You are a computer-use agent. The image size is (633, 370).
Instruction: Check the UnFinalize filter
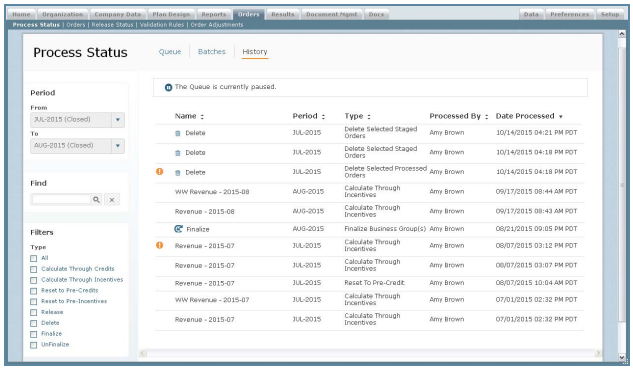[34, 345]
